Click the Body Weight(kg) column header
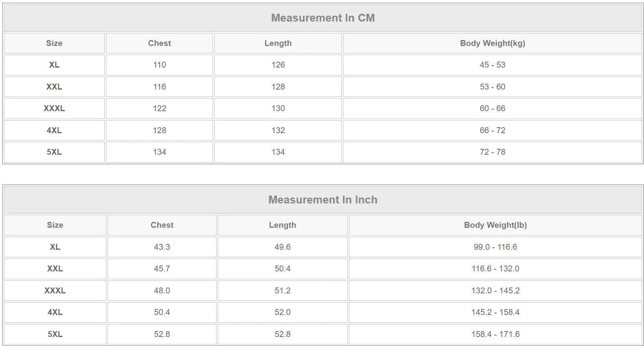 [493, 43]
